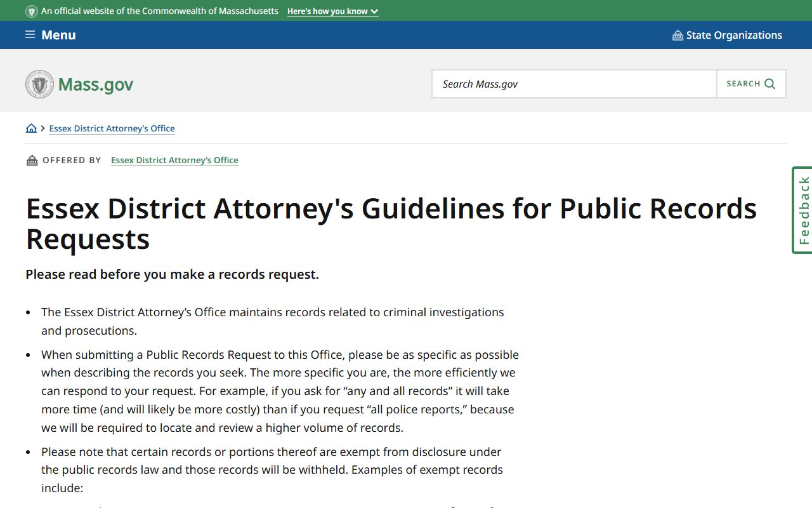Click the bullet text about "criminal investigations and prosecutions"
This screenshot has width=812, height=508.
(x=273, y=321)
